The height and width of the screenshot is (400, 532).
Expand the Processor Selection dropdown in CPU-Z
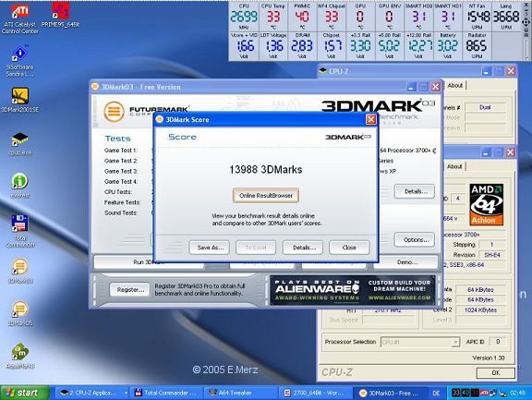[x=455, y=342]
